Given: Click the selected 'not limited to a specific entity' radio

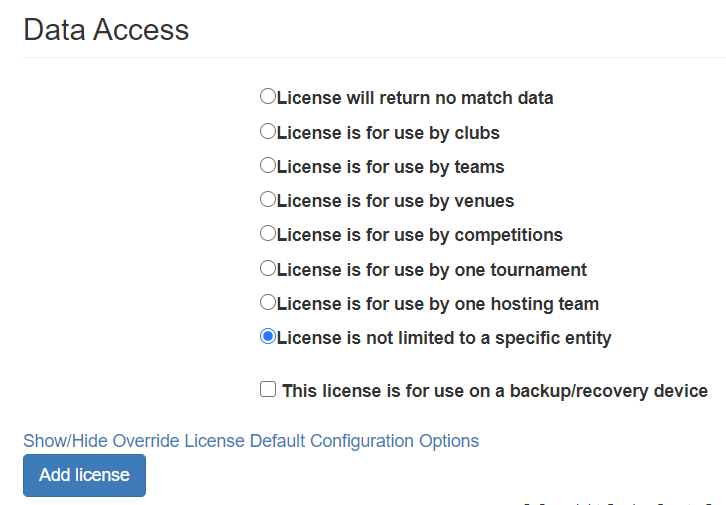Looking at the screenshot, I should pos(267,336).
